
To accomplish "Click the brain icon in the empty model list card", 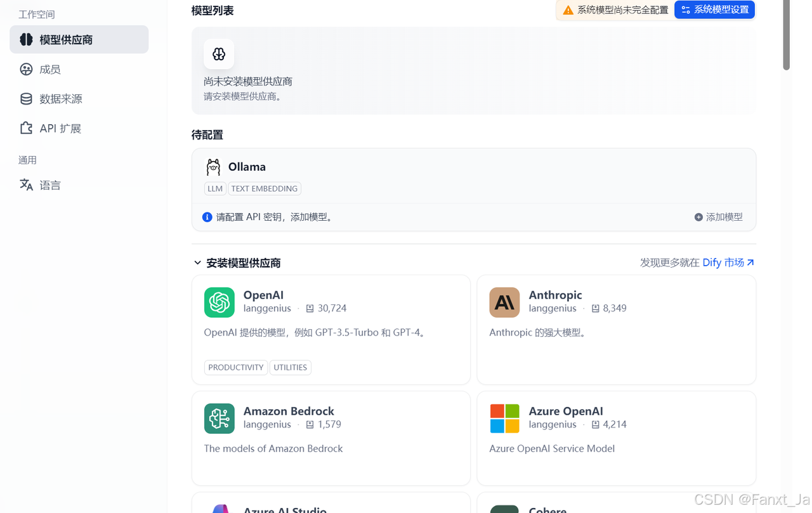I will (x=219, y=54).
